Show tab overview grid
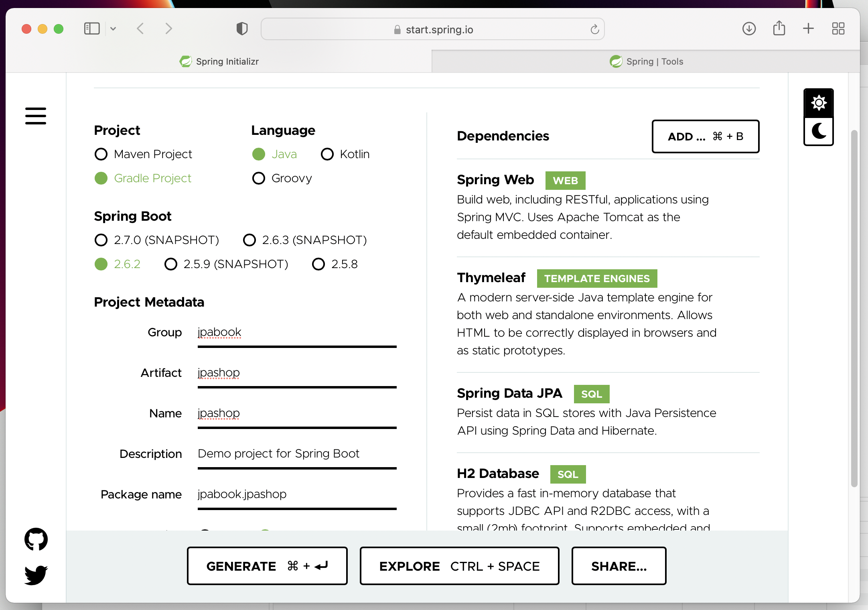The width and height of the screenshot is (868, 610). [x=838, y=28]
